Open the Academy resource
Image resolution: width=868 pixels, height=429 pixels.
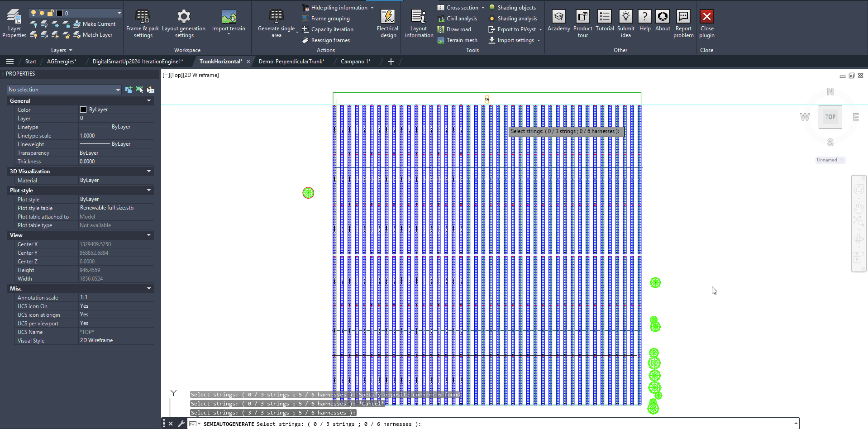pyautogui.click(x=559, y=21)
